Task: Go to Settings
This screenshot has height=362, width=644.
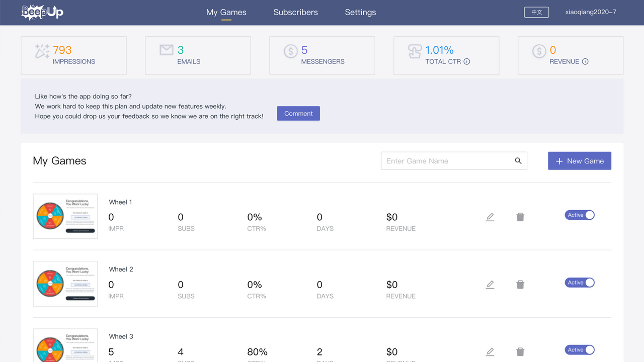Action: pos(360,12)
